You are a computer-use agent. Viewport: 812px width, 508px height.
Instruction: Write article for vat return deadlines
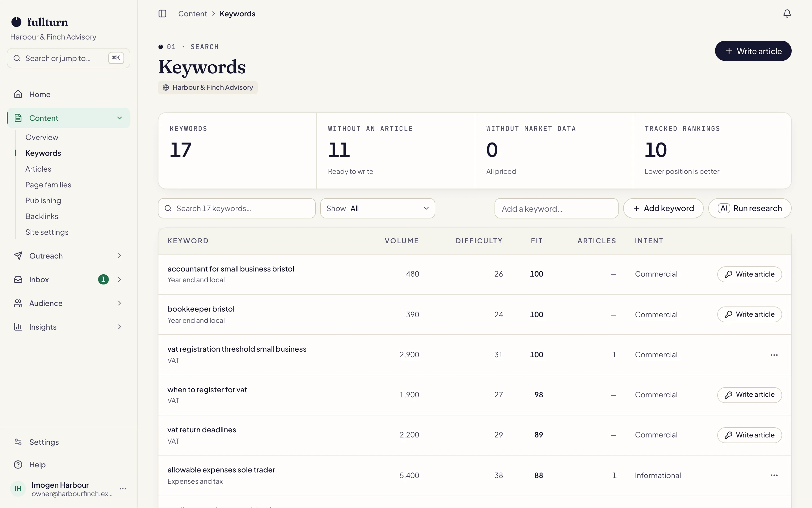(749, 435)
